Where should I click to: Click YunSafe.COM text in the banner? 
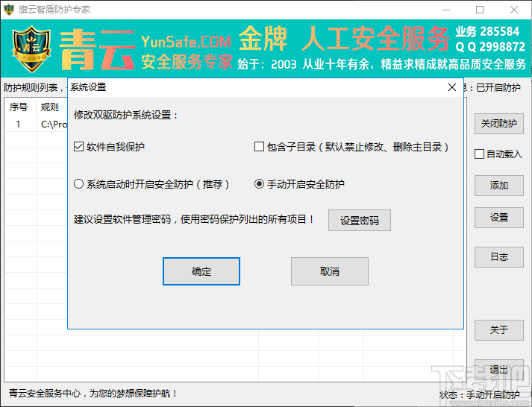point(186,42)
